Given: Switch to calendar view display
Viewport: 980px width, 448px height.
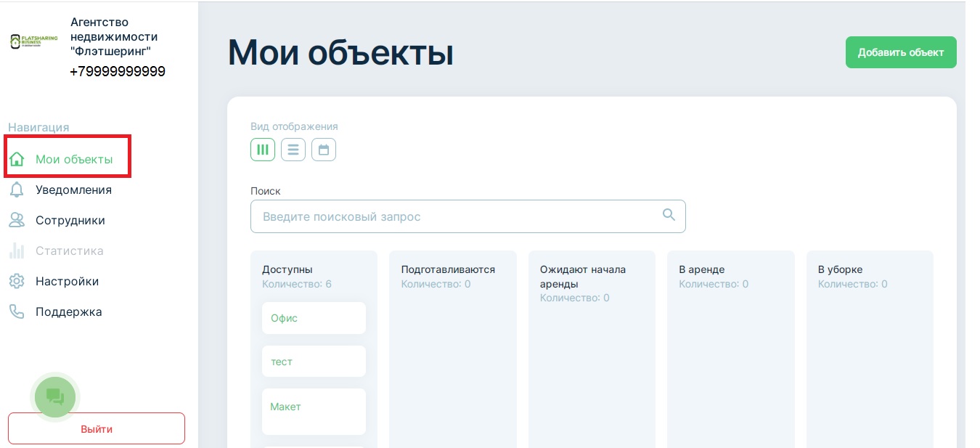Looking at the screenshot, I should [x=324, y=150].
